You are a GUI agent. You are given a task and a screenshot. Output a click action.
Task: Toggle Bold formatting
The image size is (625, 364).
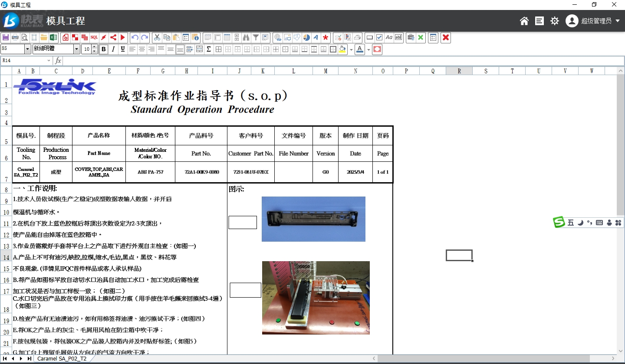coord(104,49)
